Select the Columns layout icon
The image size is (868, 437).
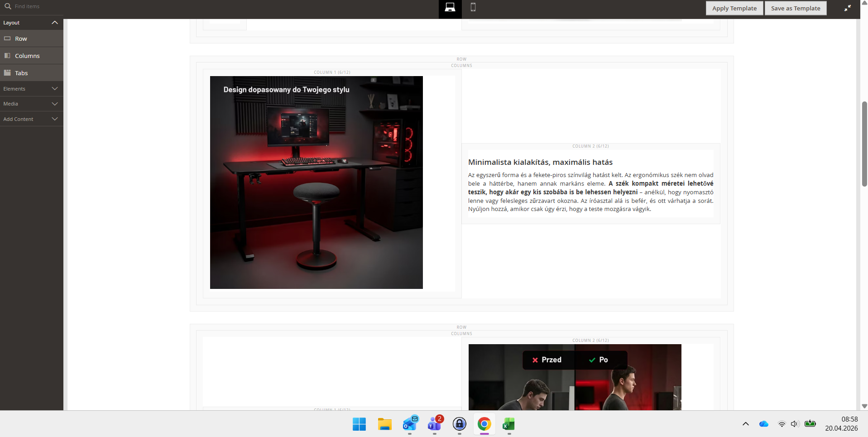(7, 56)
